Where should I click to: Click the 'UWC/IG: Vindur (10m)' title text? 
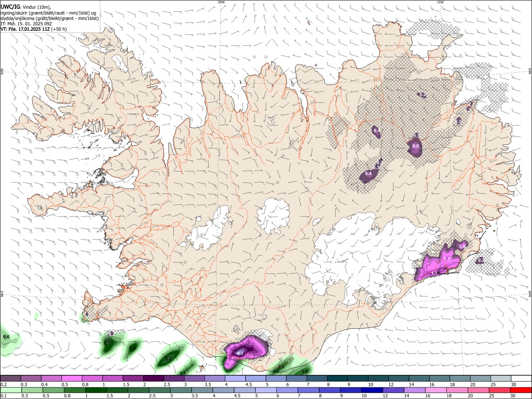point(25,7)
